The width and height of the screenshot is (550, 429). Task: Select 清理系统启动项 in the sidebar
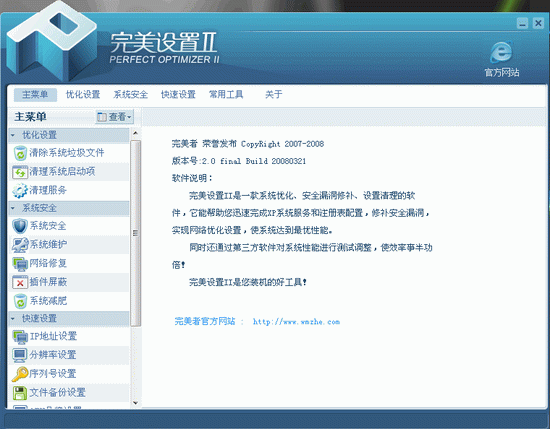pos(69,172)
